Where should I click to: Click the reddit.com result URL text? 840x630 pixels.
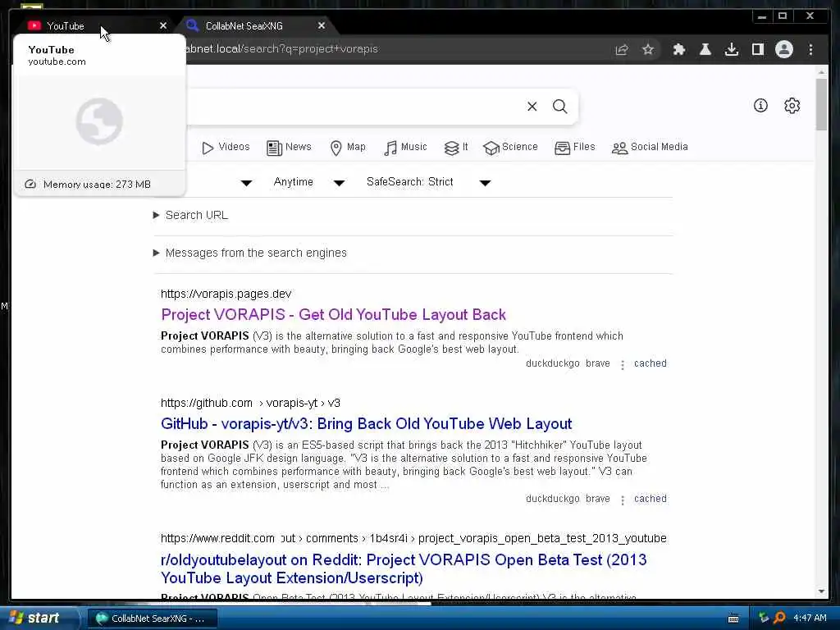point(413,538)
